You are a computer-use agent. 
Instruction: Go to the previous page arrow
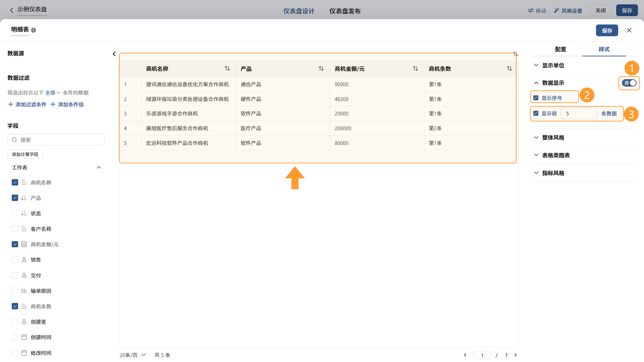465,355
